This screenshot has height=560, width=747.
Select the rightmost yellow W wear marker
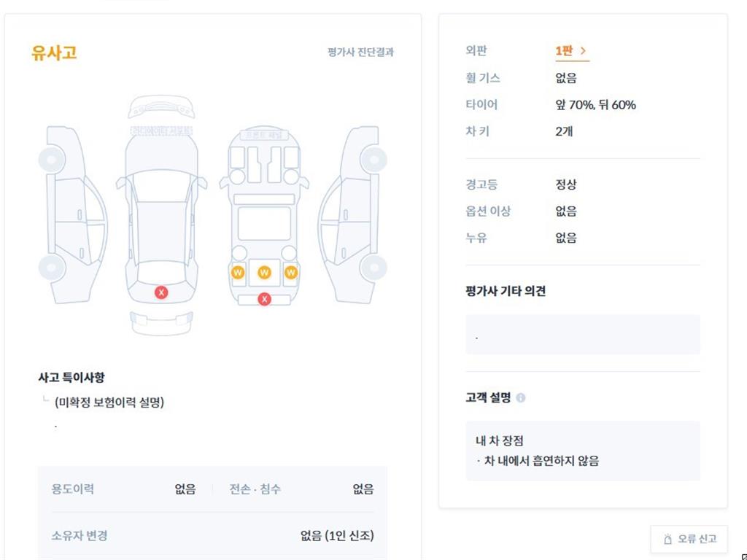coord(290,272)
